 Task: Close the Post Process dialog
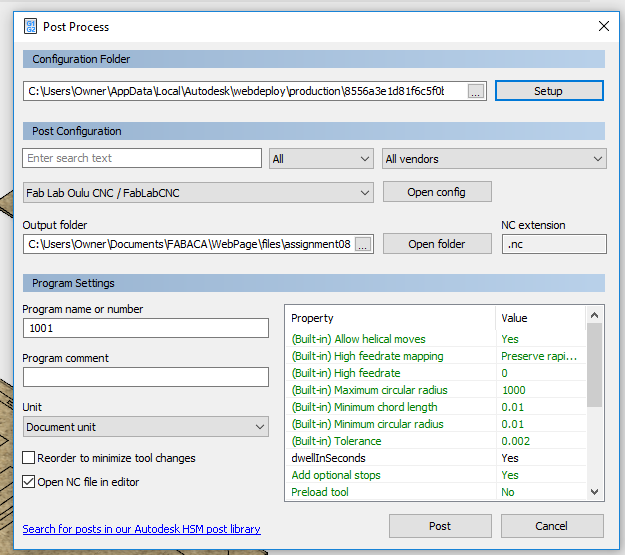click(602, 26)
